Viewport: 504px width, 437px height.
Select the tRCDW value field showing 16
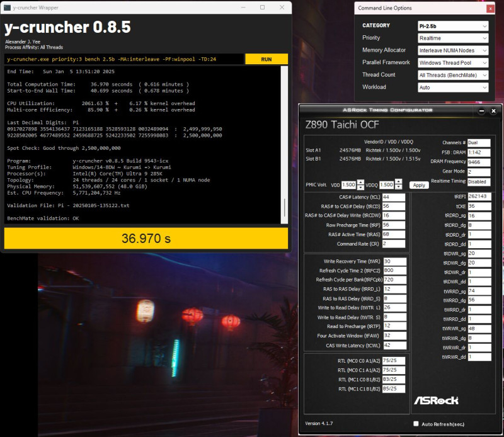tap(393, 215)
